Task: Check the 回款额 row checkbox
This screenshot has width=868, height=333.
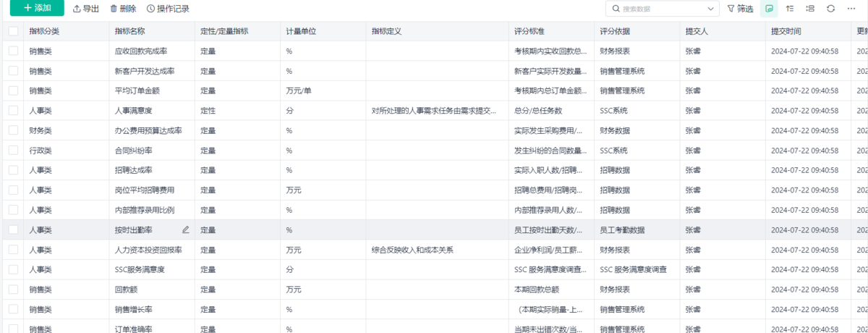Action: 13,289
